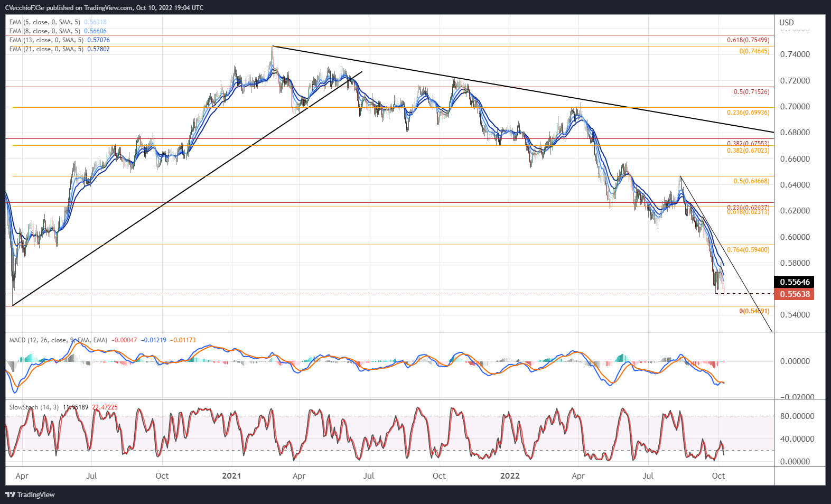Click the 2022 year label on time axis
831x504 pixels.
click(x=510, y=476)
